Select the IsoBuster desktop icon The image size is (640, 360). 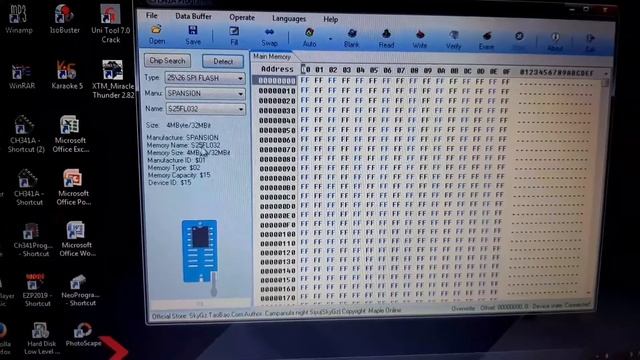click(x=64, y=19)
